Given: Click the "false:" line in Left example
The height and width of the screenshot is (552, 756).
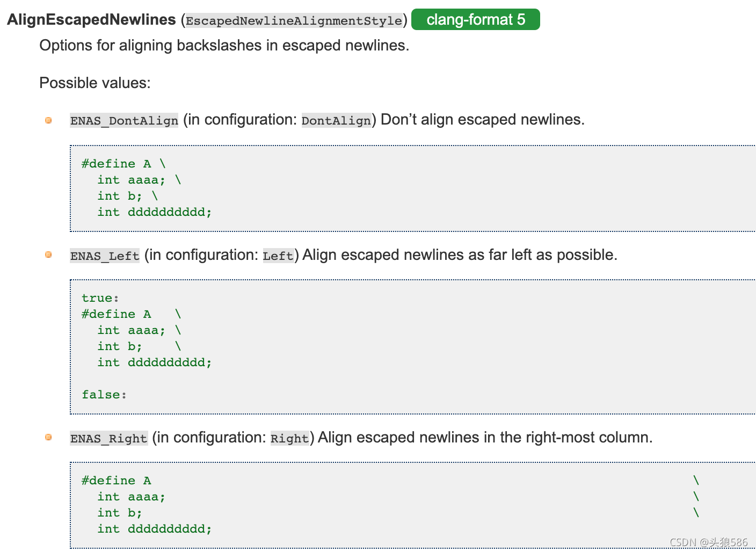Looking at the screenshot, I should point(104,395).
